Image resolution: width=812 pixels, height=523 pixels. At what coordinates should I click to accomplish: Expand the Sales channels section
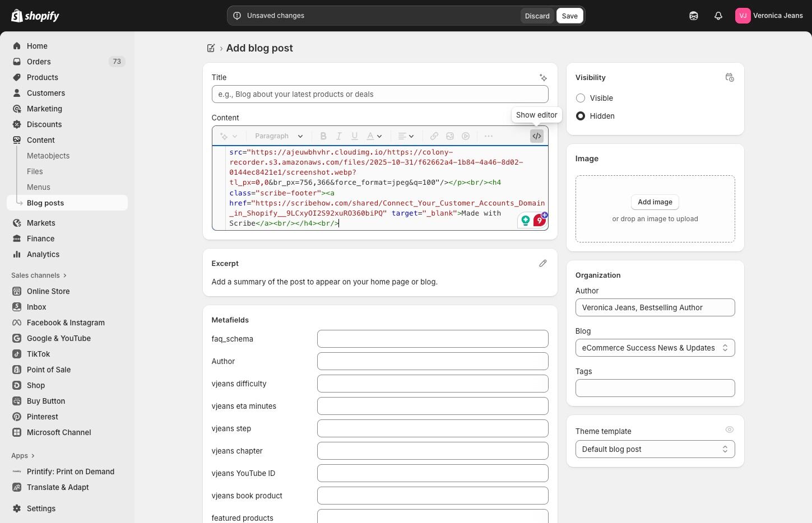[39, 275]
